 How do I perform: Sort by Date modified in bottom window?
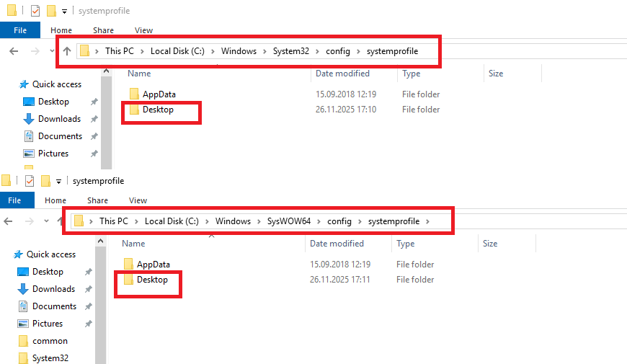pyautogui.click(x=337, y=244)
